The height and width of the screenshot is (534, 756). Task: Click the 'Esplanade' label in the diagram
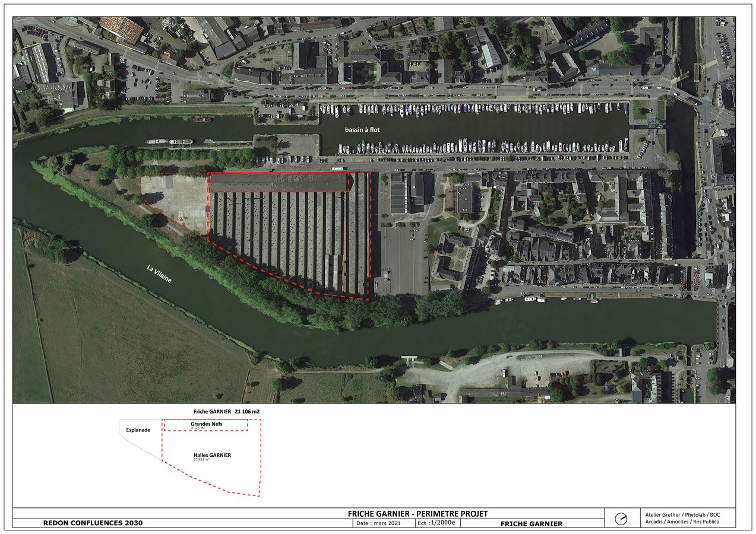coord(138,430)
